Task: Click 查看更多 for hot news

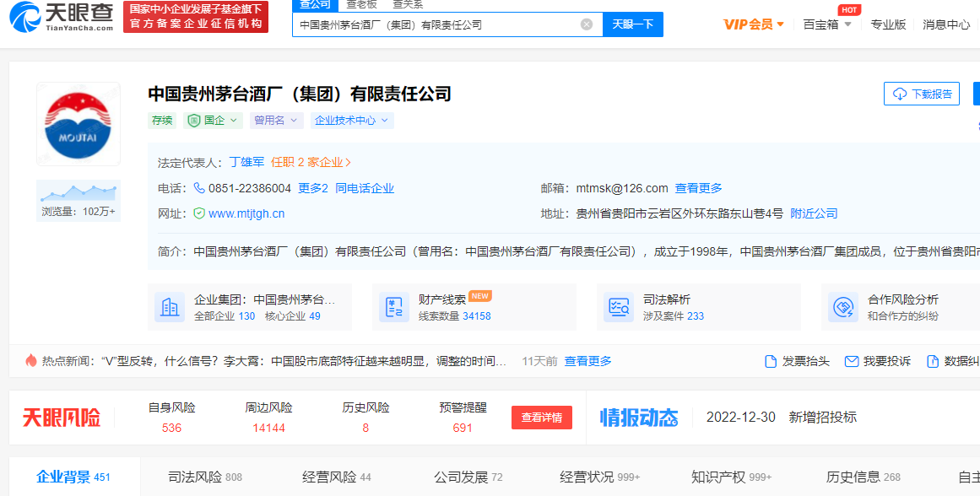Action: pos(588,361)
